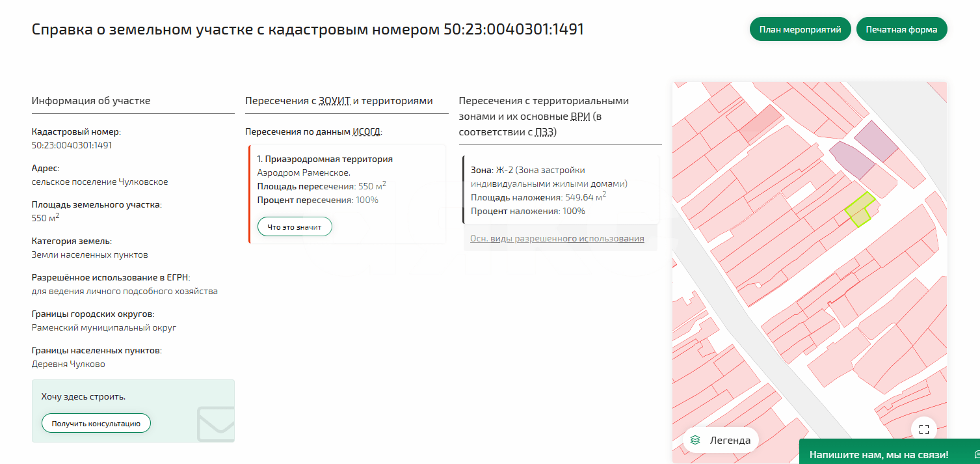Click the layers icon in Легенда
The height and width of the screenshot is (464, 980).
695,440
